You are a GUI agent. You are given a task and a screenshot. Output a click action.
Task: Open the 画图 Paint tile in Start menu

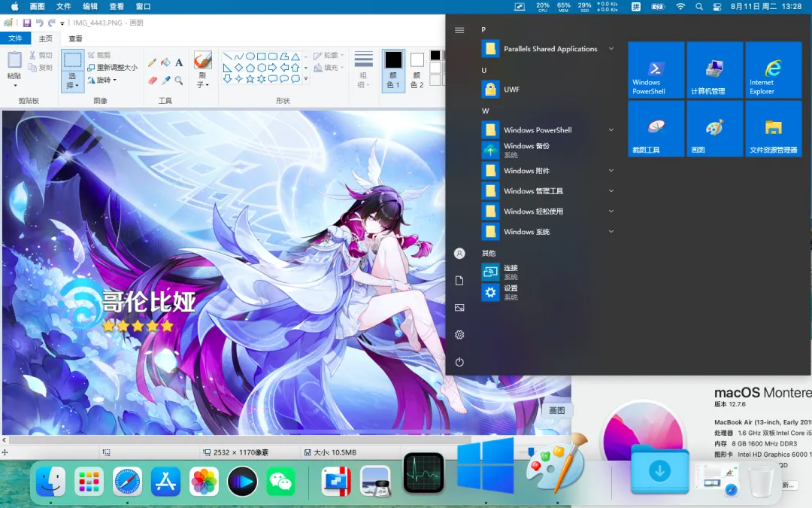click(x=715, y=129)
